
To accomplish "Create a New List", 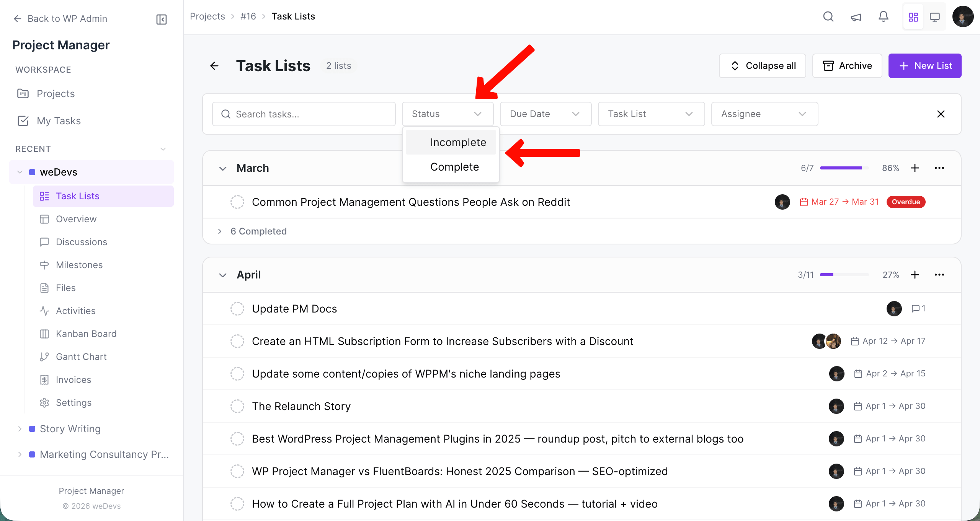I will (925, 65).
